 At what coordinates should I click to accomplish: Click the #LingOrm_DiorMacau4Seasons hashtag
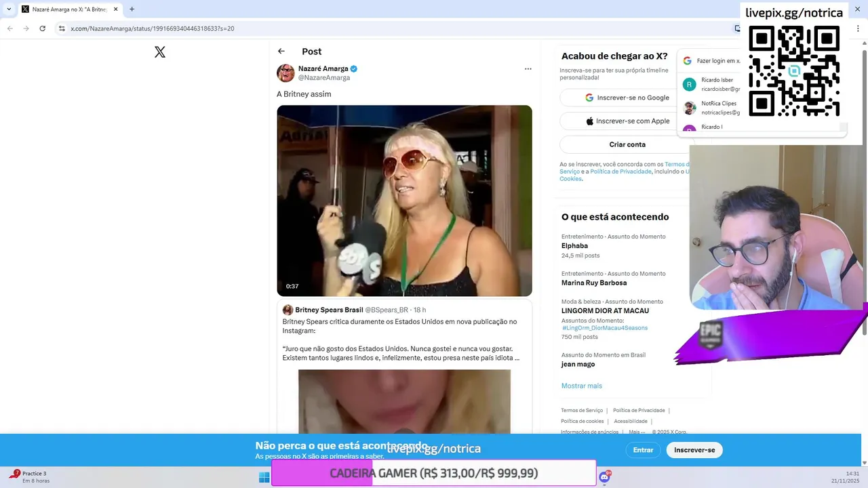coord(605,328)
